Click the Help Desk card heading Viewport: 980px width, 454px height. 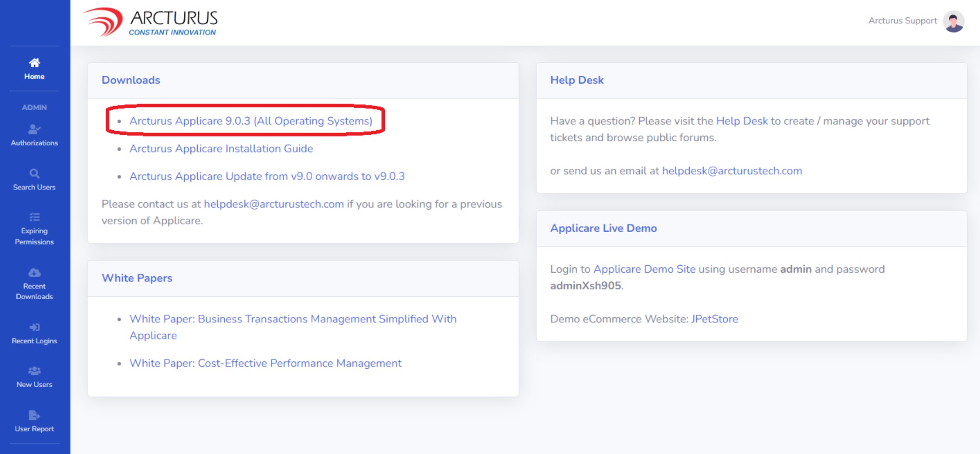pyautogui.click(x=577, y=80)
